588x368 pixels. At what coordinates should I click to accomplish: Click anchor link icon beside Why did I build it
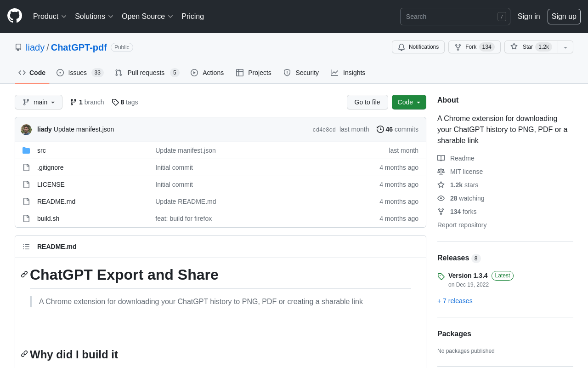click(24, 354)
